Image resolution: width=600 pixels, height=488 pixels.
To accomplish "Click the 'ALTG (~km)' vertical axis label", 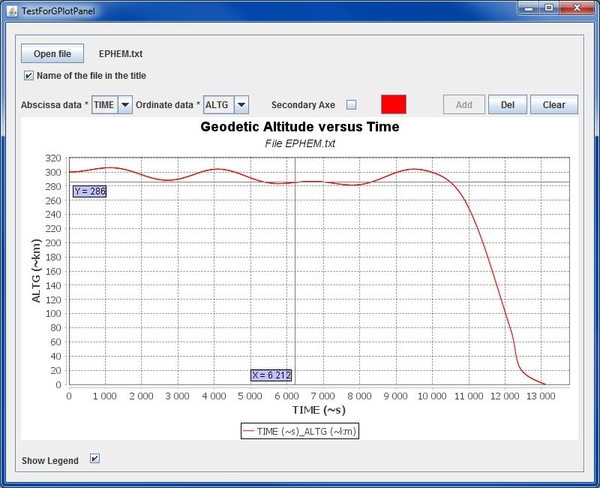I will coord(36,271).
